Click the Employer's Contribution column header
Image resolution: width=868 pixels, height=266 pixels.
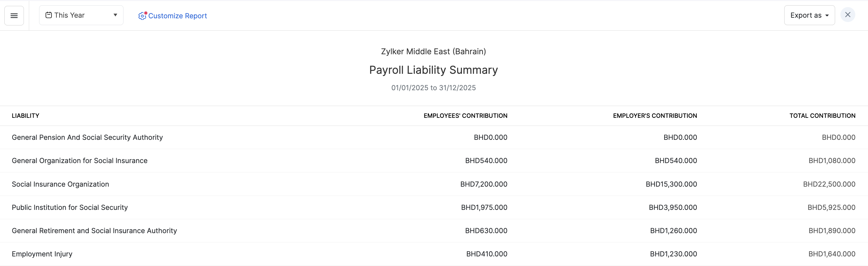655,116
